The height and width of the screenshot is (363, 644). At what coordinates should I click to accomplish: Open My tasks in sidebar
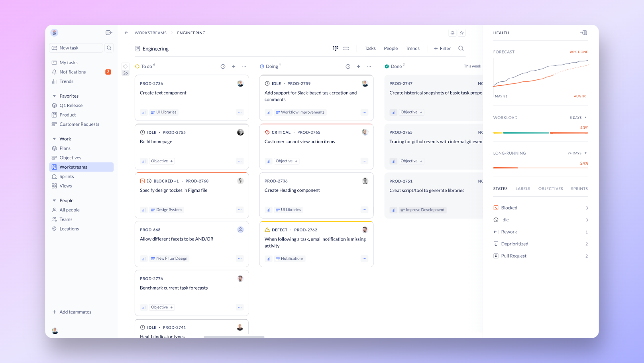(x=81, y=63)
